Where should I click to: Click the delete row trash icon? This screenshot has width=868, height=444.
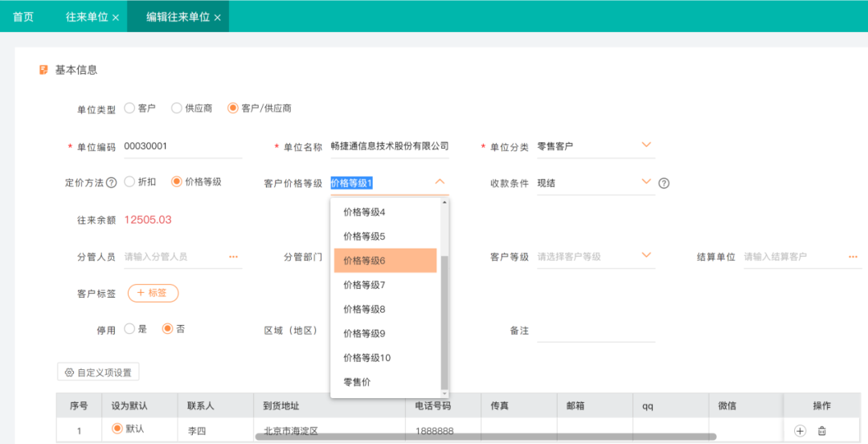(x=821, y=431)
